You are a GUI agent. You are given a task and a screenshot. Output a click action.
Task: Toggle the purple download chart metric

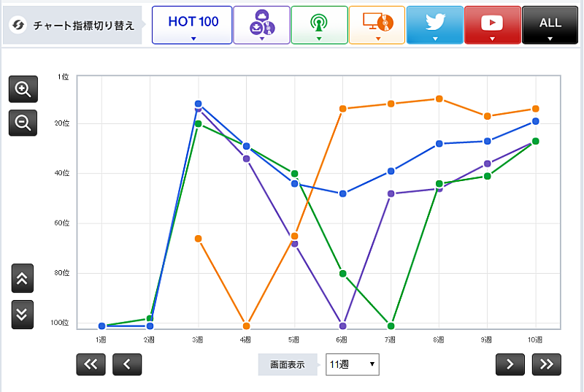261,25
